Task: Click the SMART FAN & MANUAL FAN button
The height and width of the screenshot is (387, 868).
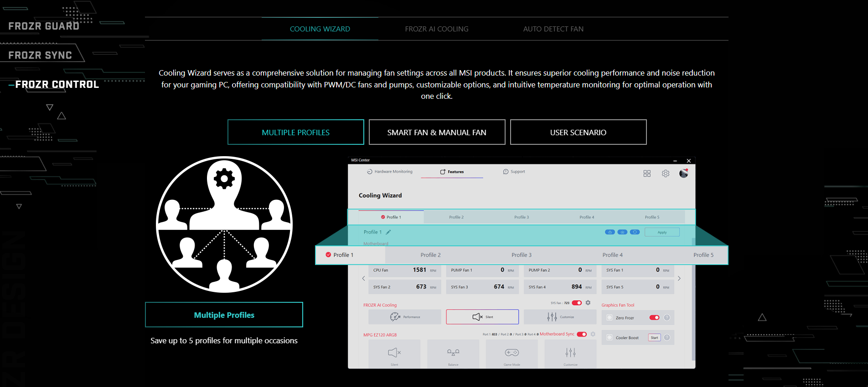Action: pyautogui.click(x=437, y=132)
